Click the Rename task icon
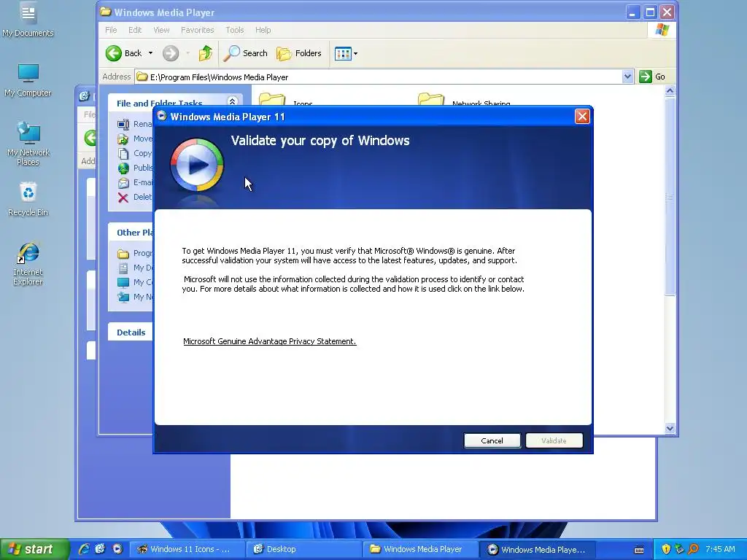 click(123, 124)
